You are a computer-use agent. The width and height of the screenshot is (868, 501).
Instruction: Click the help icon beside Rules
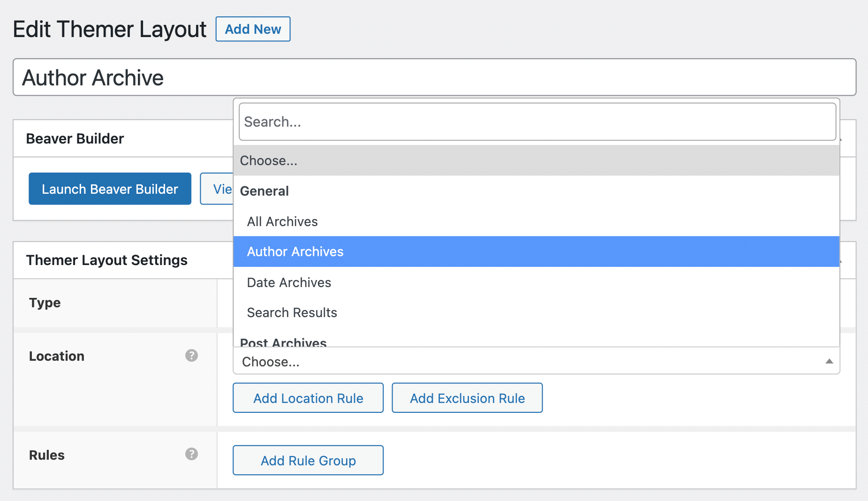pyautogui.click(x=191, y=454)
